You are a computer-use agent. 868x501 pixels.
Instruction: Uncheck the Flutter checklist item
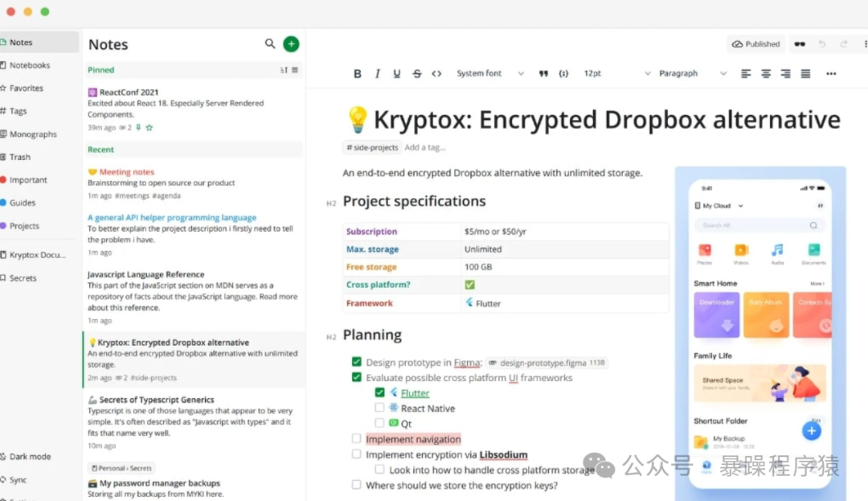379,392
